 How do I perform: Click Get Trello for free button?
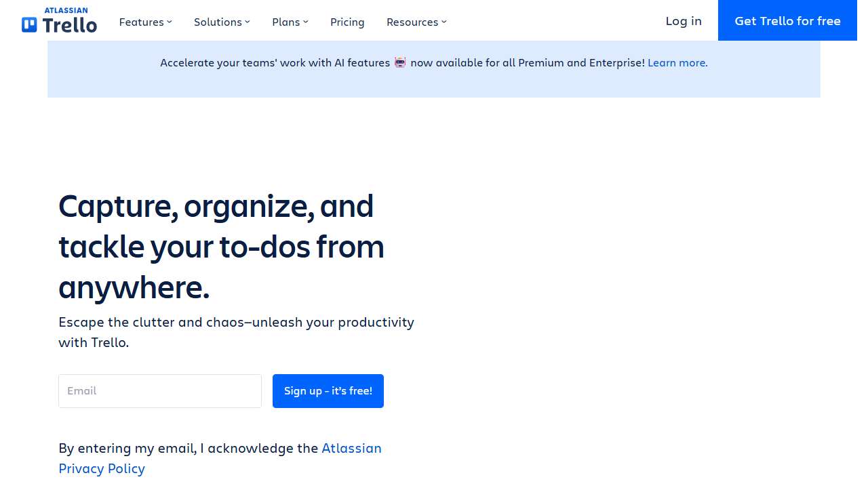point(787,20)
